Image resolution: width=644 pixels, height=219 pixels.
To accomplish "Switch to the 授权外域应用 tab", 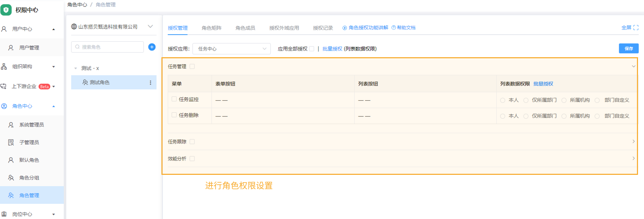I will (284, 28).
